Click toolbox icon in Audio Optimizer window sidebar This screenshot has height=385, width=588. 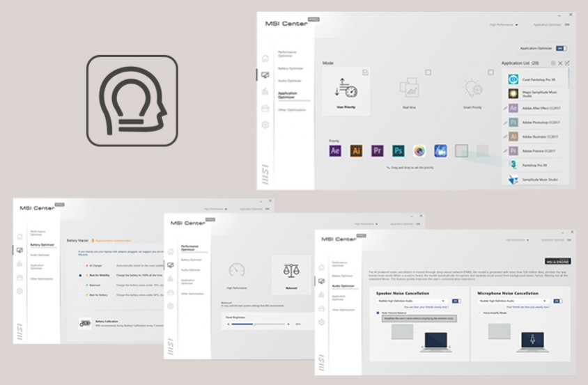pyautogui.click(x=321, y=308)
